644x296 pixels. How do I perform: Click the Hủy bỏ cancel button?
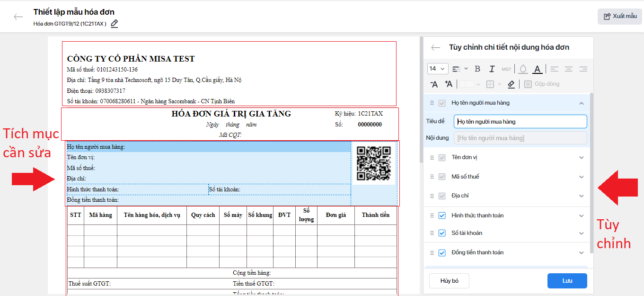coord(449,281)
